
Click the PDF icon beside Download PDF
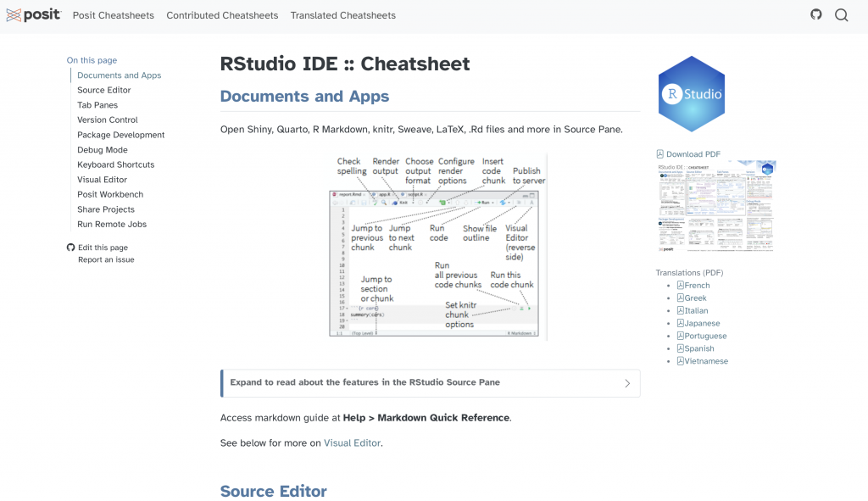(x=659, y=154)
